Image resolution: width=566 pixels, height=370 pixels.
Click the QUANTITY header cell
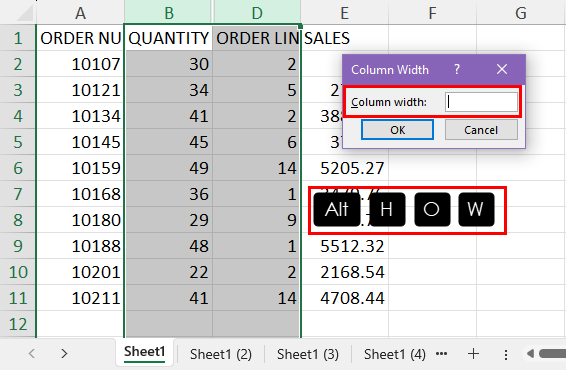tap(169, 38)
